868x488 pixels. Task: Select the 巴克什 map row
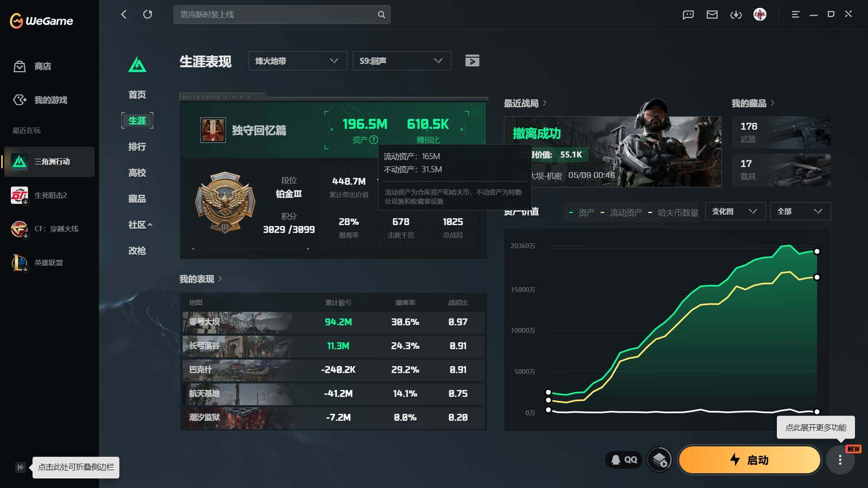333,370
